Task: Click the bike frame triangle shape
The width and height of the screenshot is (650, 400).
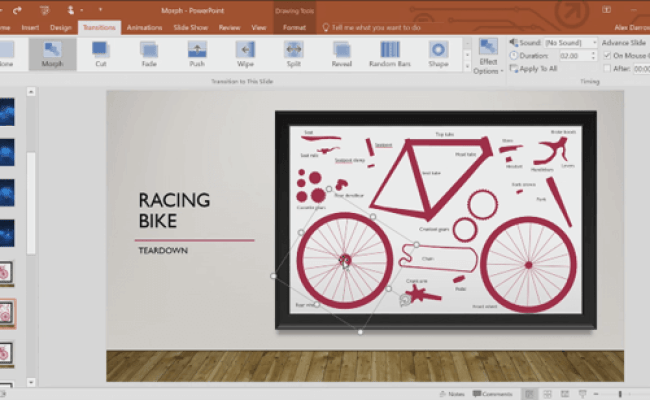Action: tap(429, 179)
